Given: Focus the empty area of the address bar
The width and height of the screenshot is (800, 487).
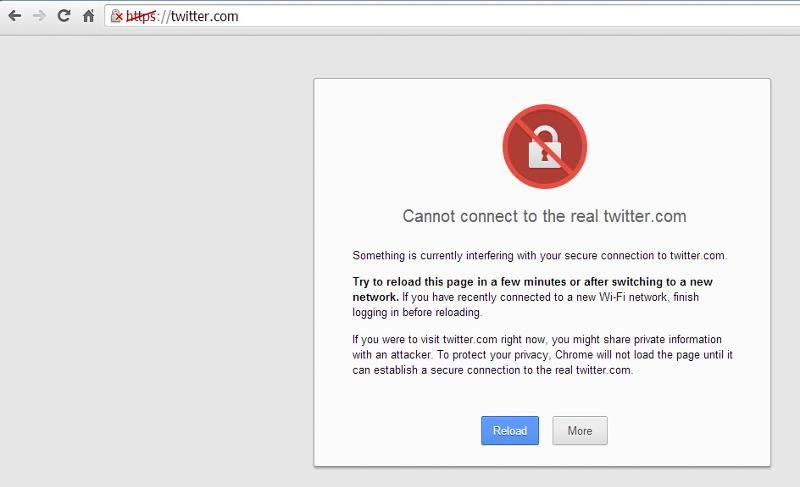Looking at the screenshot, I should (x=510, y=16).
